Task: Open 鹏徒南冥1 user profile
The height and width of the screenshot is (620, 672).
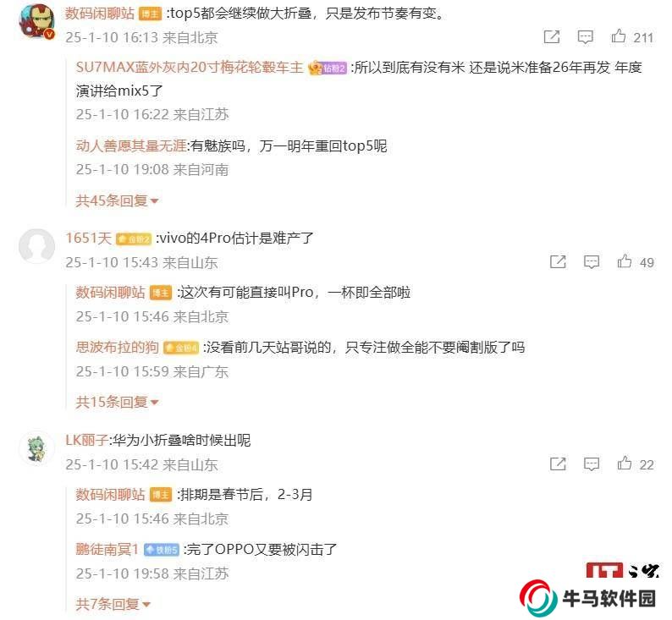Action: click(x=107, y=549)
